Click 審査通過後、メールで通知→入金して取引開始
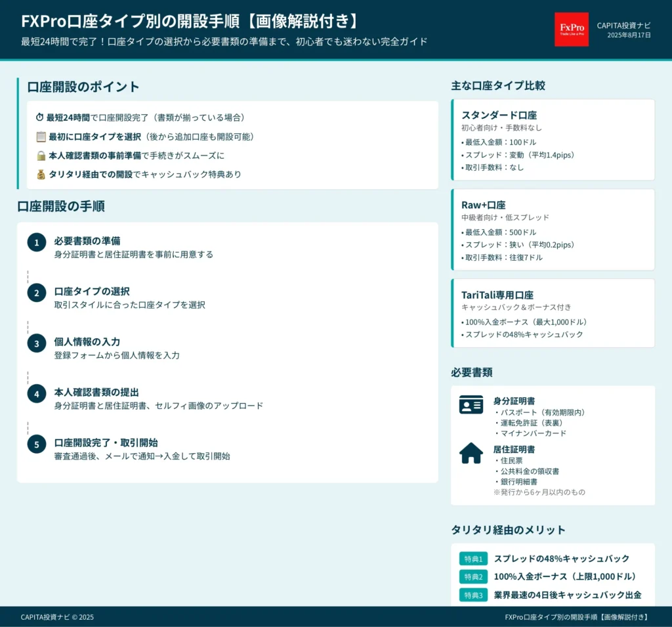Viewport: 672px width, 627px height. coord(142,456)
